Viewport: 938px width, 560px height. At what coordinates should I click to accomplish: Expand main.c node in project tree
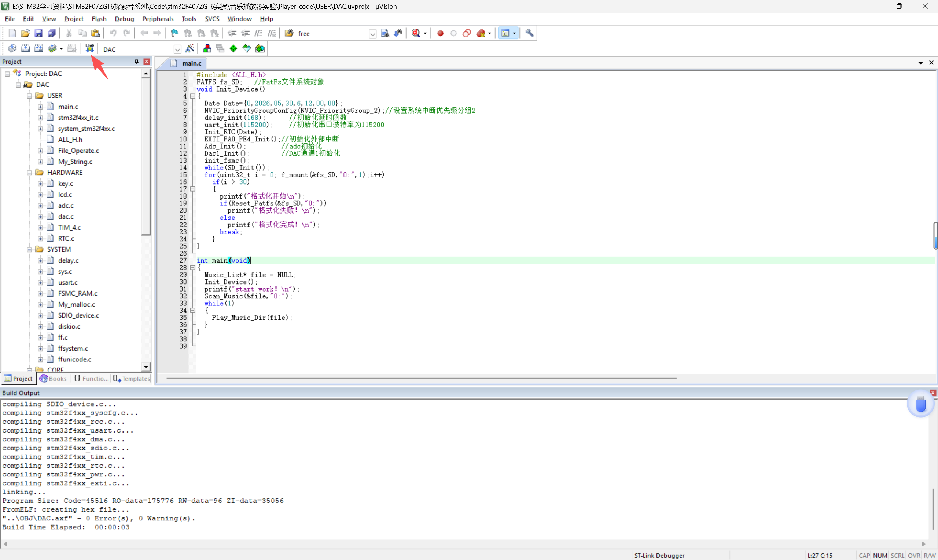tap(40, 107)
